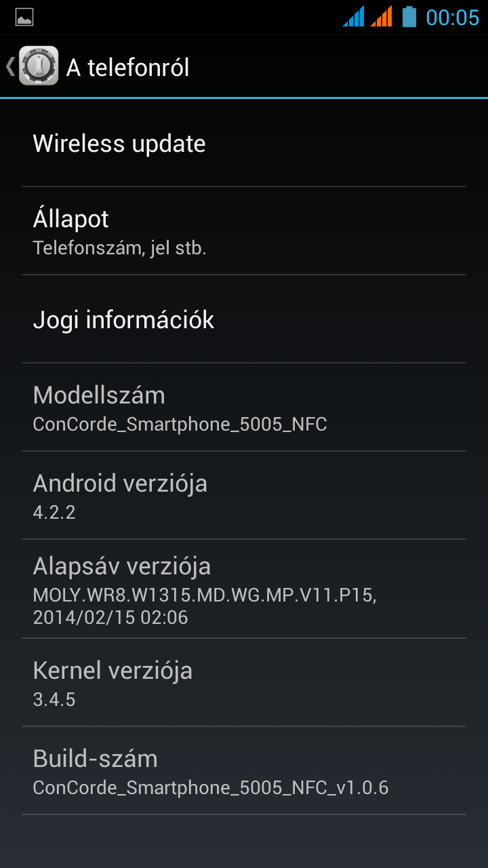Tap Android verziója entry
Screen dimensions: 488x868
click(244, 496)
